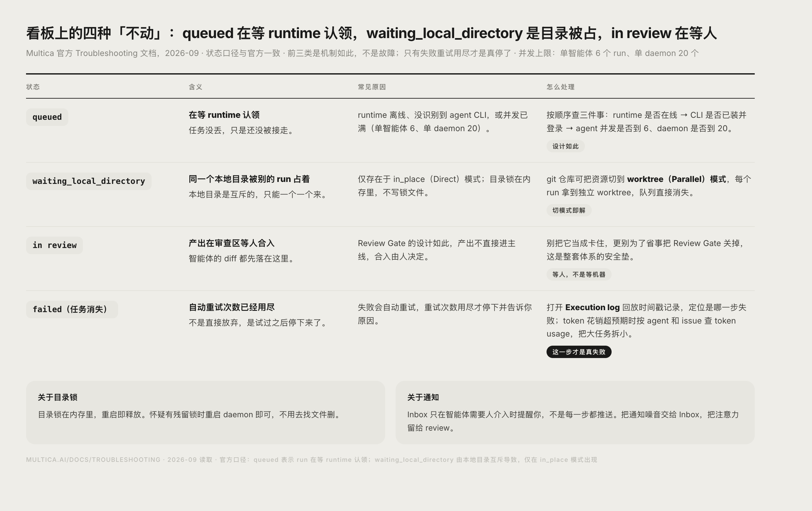The width and height of the screenshot is (812, 511).
Task: Click the '含义' column header
Action: 196,87
